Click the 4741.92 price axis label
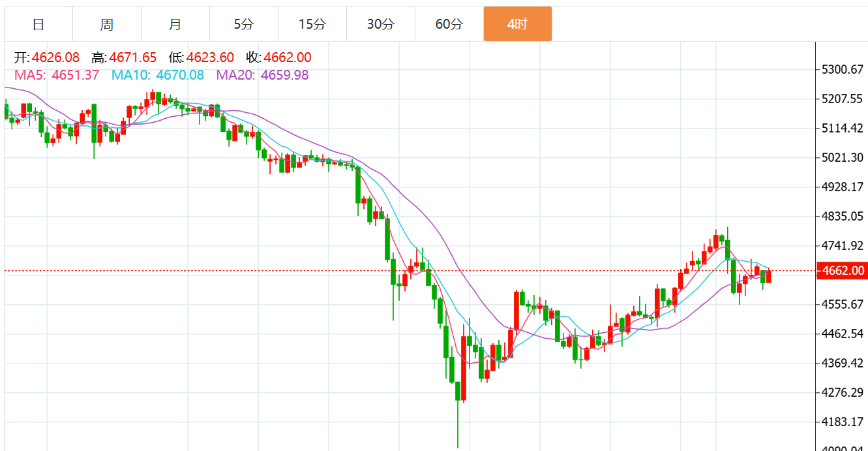 click(841, 246)
